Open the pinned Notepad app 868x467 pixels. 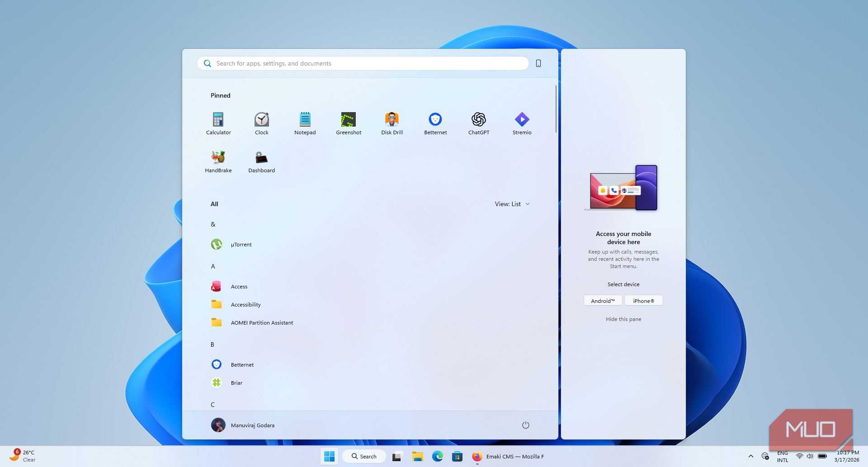(305, 123)
